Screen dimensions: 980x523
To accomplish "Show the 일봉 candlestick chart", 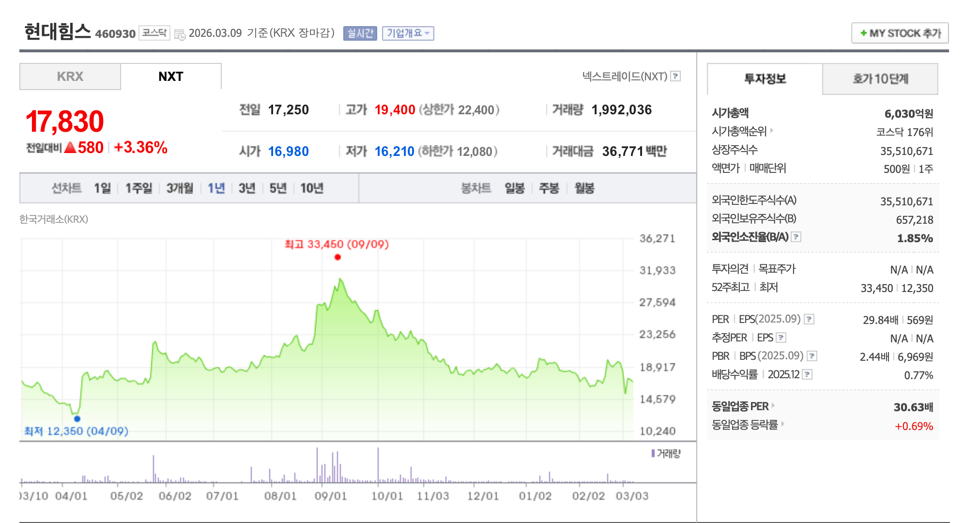I will pyautogui.click(x=514, y=188).
